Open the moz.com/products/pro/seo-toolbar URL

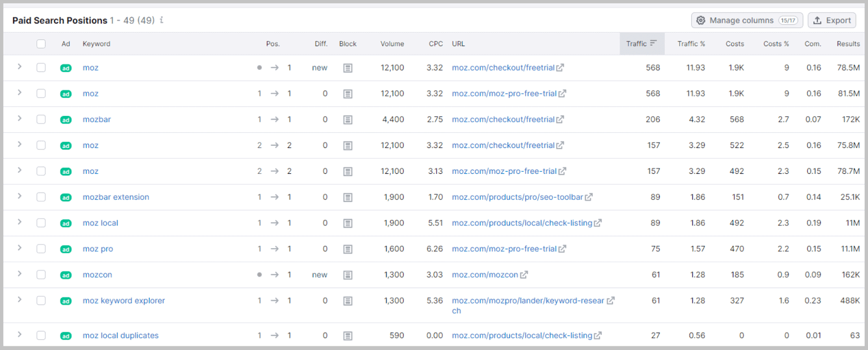(x=518, y=197)
